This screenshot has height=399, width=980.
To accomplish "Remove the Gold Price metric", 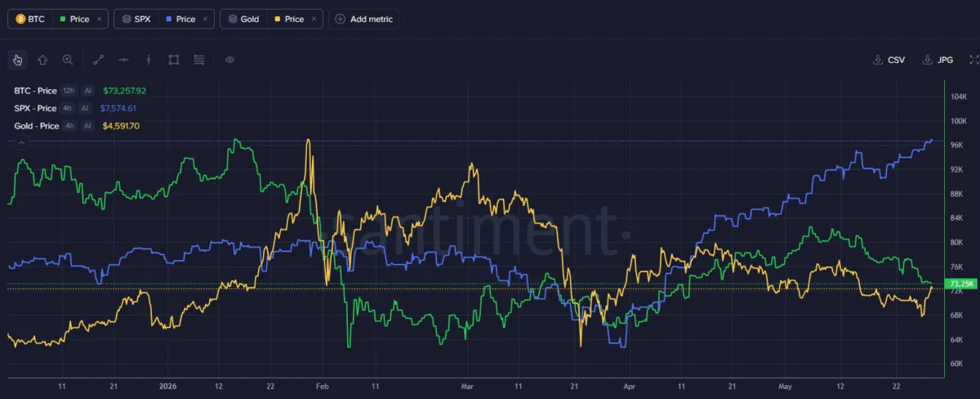I will pos(314,19).
